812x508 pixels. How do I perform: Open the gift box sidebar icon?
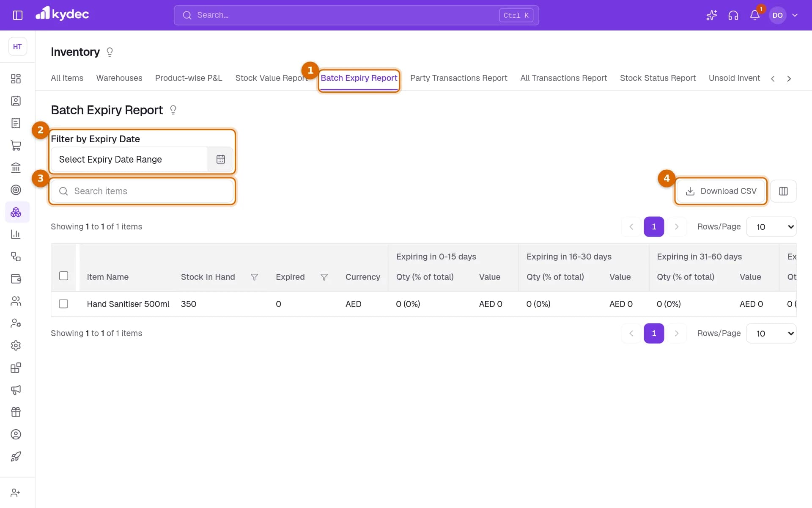16,412
